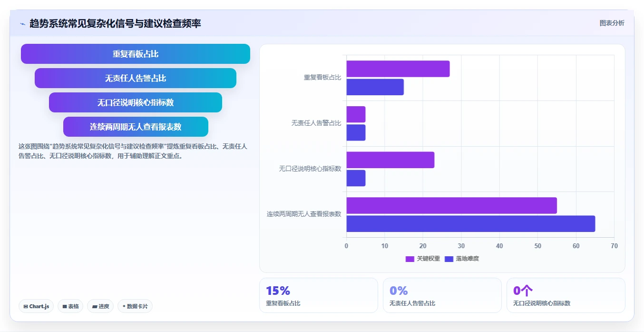This screenshot has height=332, width=644.
Task: Click 重复看板占比 caption under 15% card
Action: point(283,303)
